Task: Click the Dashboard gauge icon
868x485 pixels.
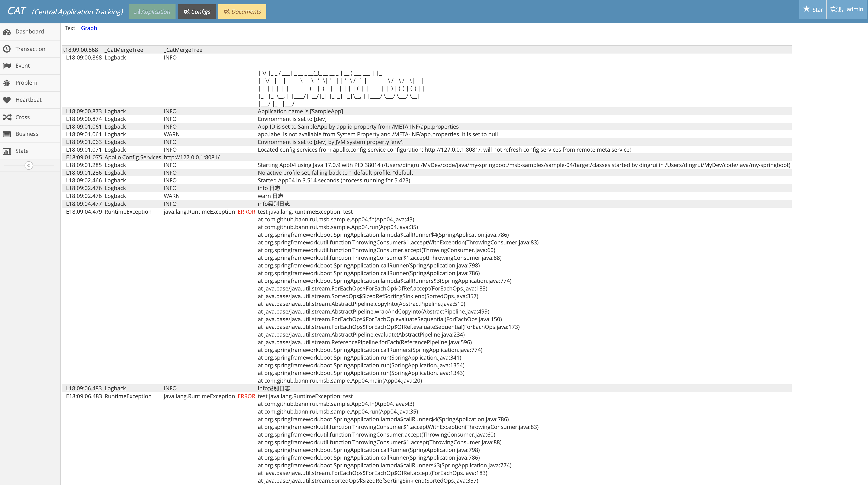Action: coord(7,32)
